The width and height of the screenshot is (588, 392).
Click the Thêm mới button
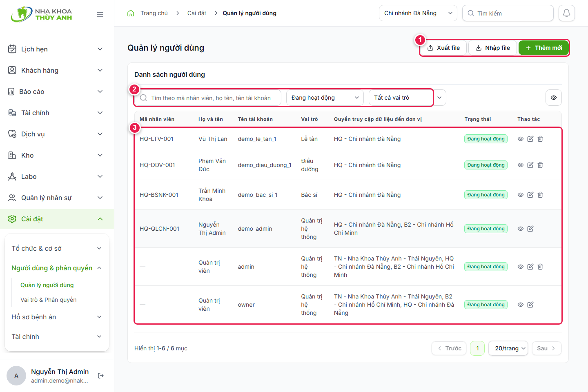(x=543, y=48)
